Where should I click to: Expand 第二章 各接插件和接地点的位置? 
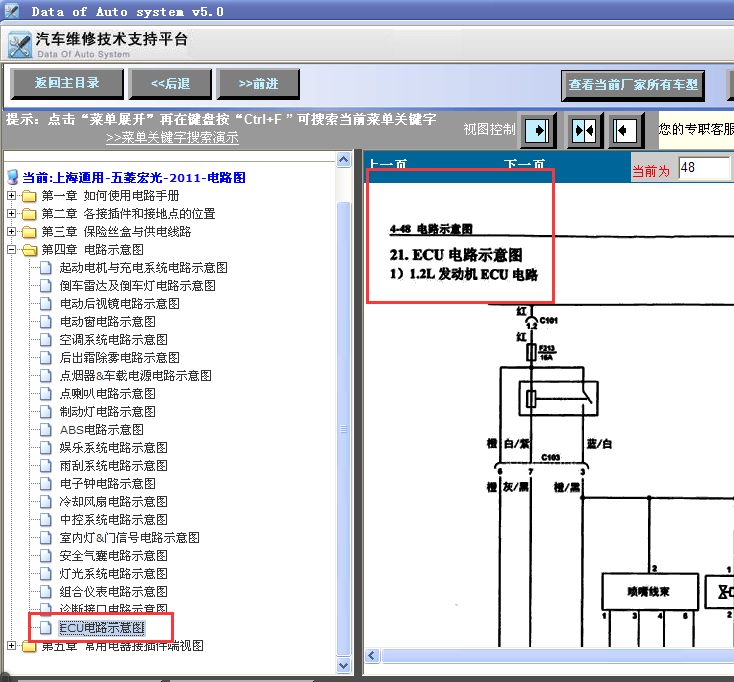(12, 213)
